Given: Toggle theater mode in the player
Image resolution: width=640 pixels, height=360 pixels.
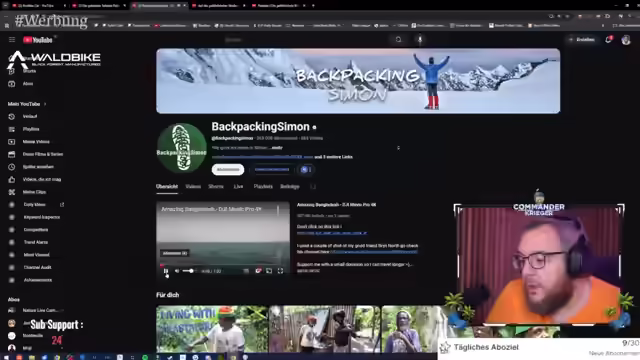Looking at the screenshot, I should 269,271.
